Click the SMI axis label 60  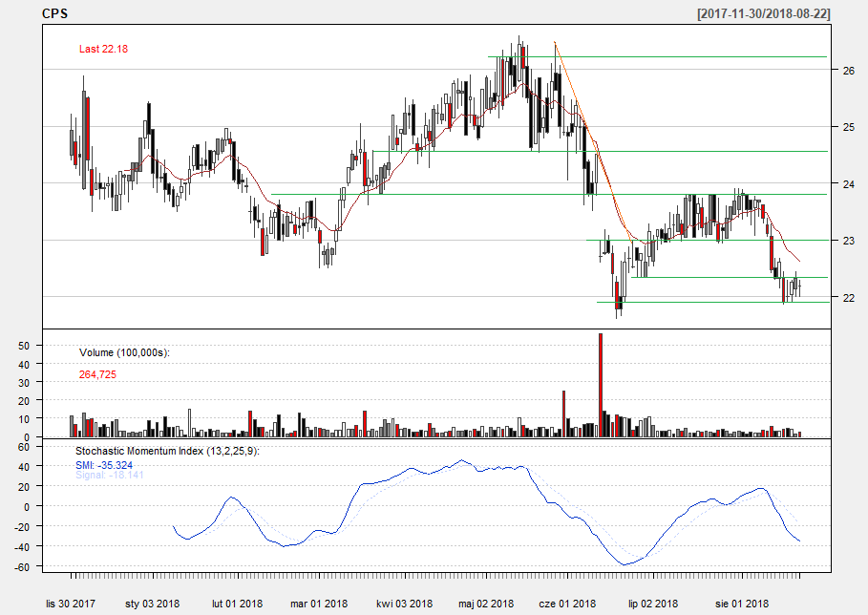(x=24, y=446)
